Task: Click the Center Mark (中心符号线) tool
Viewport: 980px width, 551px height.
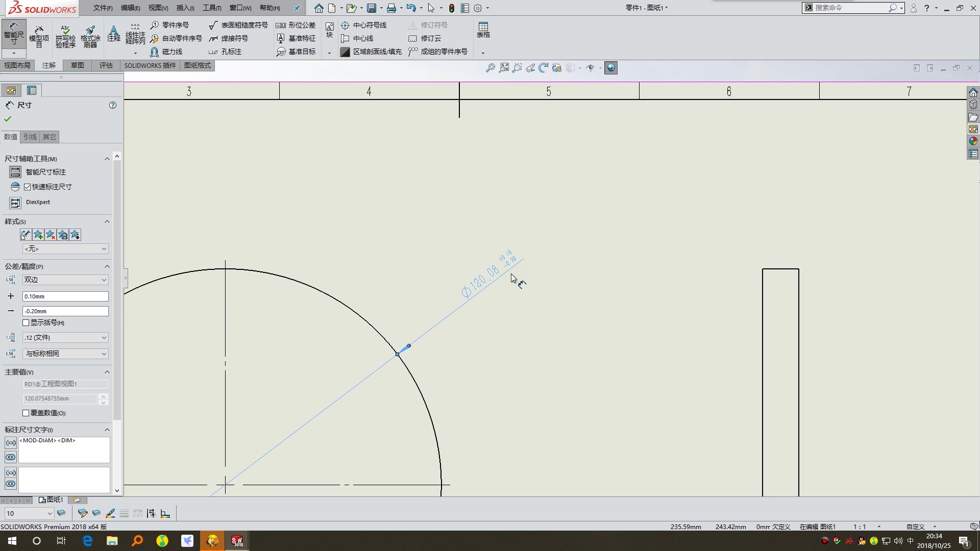Action: (x=364, y=25)
